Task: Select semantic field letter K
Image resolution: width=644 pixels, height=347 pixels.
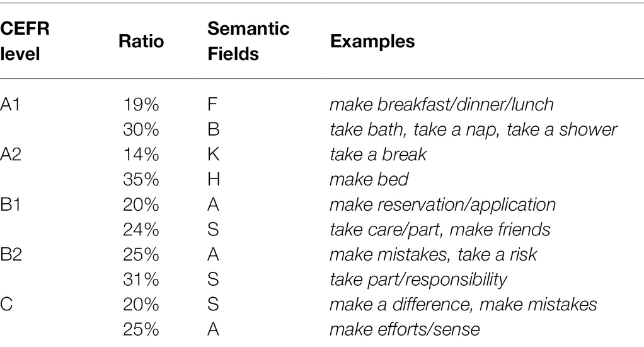Action: pyautogui.click(x=214, y=155)
